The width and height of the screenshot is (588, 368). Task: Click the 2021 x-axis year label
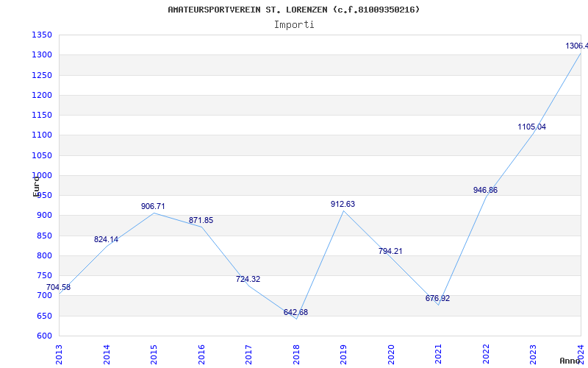point(438,355)
